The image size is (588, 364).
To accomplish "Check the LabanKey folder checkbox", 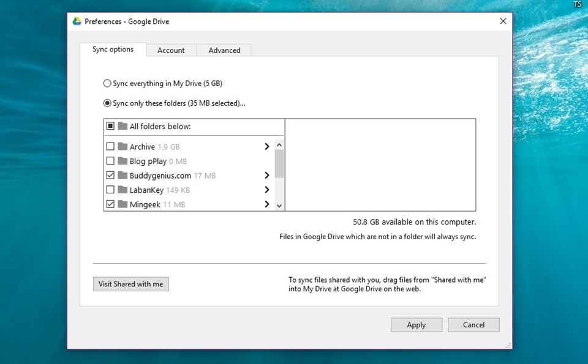I will 110,190.
